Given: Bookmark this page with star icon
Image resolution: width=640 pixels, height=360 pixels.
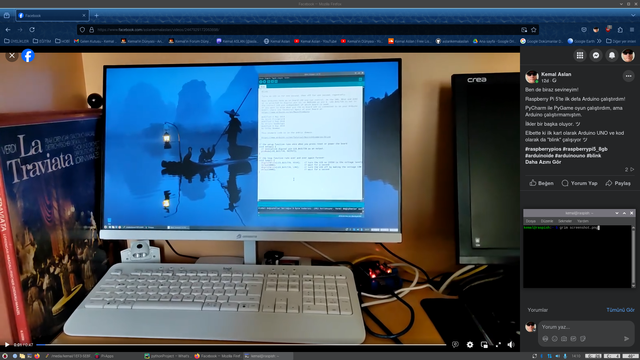Looking at the screenshot, I should [x=533, y=30].
